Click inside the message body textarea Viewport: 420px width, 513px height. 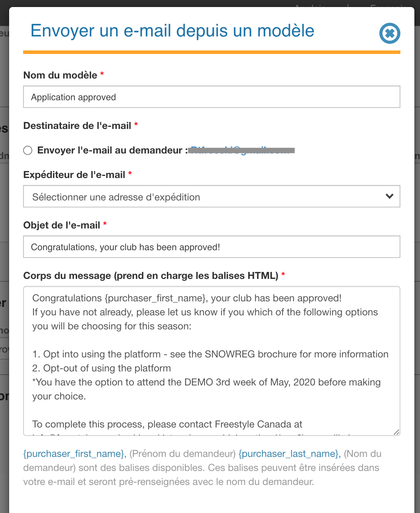(212, 361)
